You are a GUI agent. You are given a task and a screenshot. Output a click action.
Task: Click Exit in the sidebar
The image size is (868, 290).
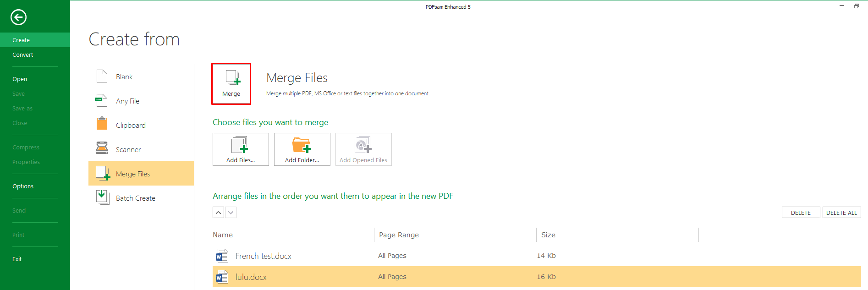(x=17, y=259)
